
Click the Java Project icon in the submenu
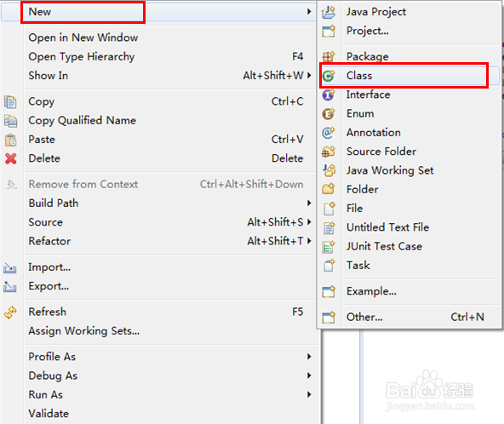pos(329,12)
